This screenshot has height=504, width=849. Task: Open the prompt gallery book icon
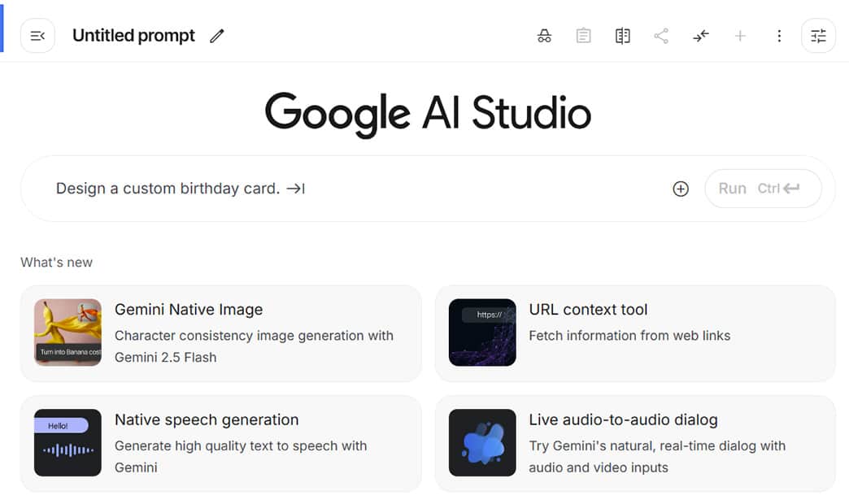(x=622, y=36)
